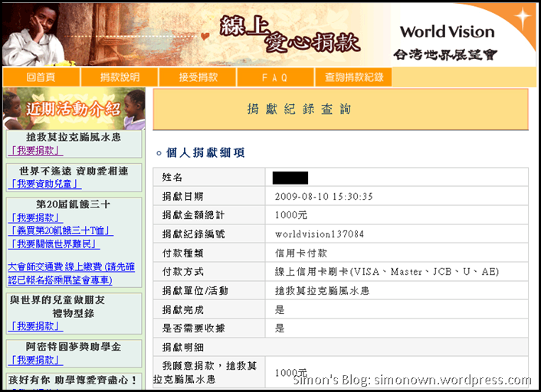Viewport: 541px width, 392px height.
Task: Click the 捐獻紀錄查詢 page title
Action: (299, 109)
